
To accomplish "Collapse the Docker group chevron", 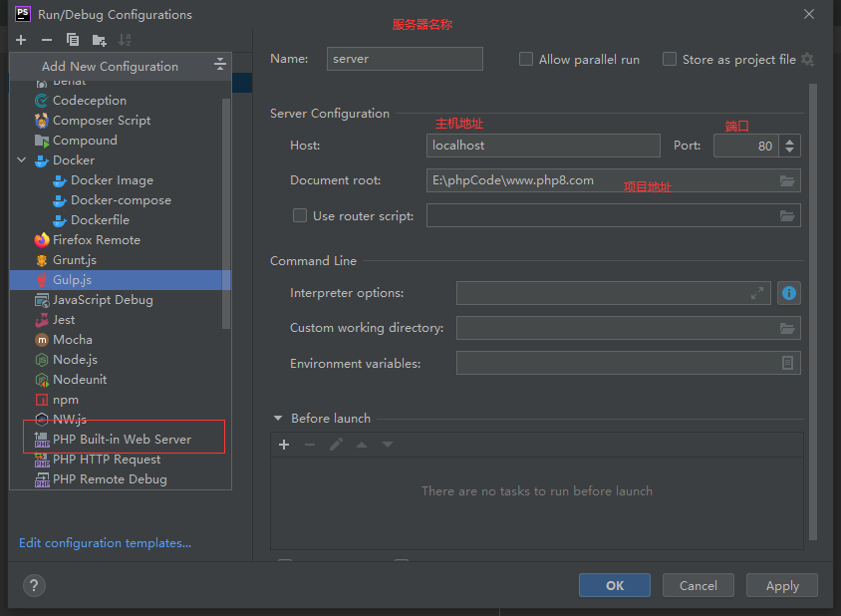I will pos(22,159).
